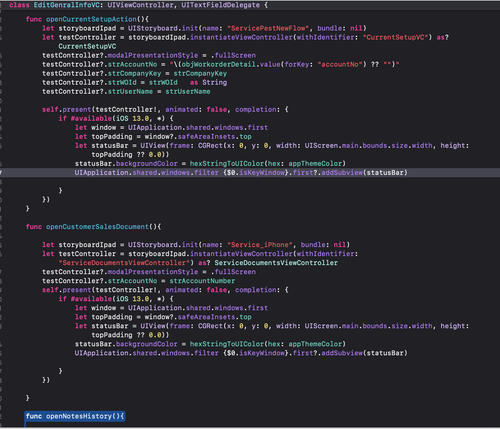The image size is (500, 429).
Task: Click the "ServicePestNewFlow" storyboard name string
Action: click(x=268, y=28)
